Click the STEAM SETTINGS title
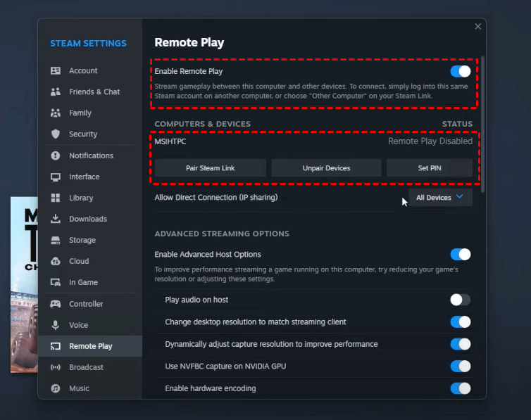531x420 pixels. tap(89, 44)
